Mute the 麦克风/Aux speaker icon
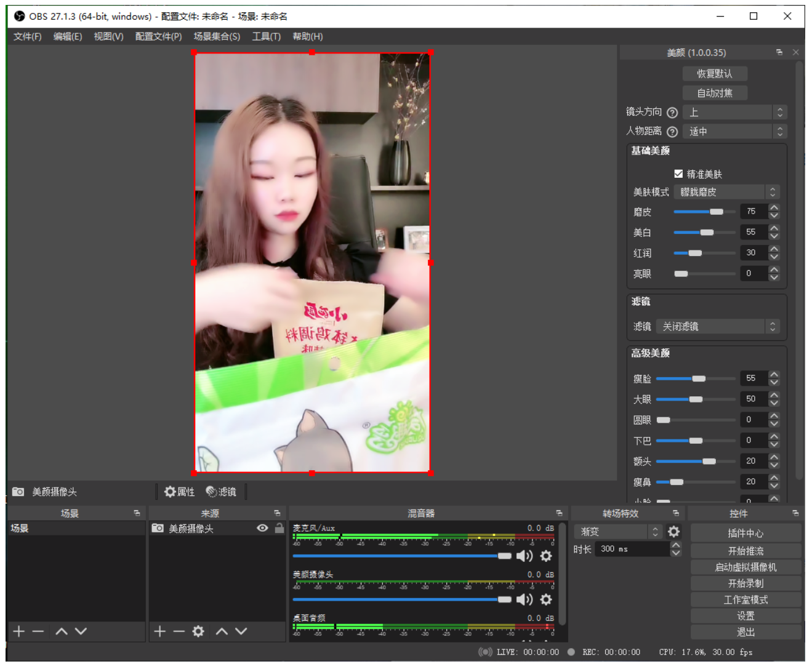 pyautogui.click(x=525, y=556)
